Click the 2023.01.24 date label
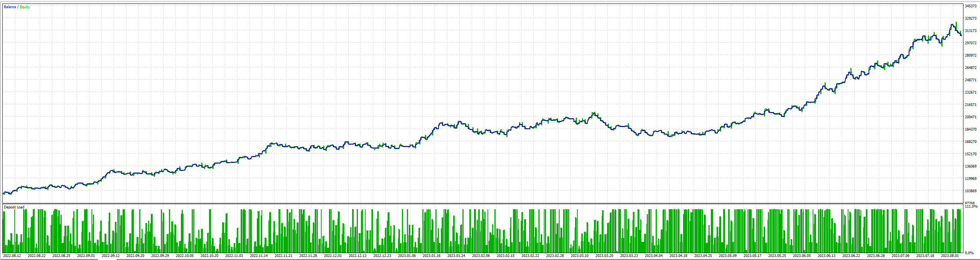The width and height of the screenshot is (980, 260). pos(456,256)
